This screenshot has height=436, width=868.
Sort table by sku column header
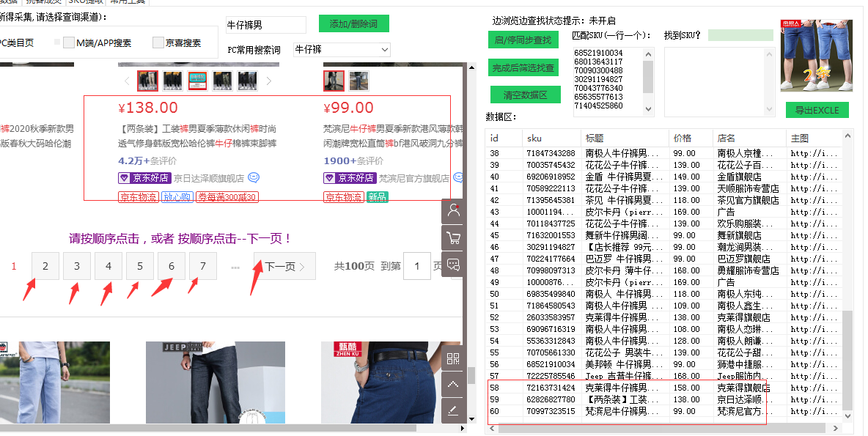pyautogui.click(x=551, y=138)
